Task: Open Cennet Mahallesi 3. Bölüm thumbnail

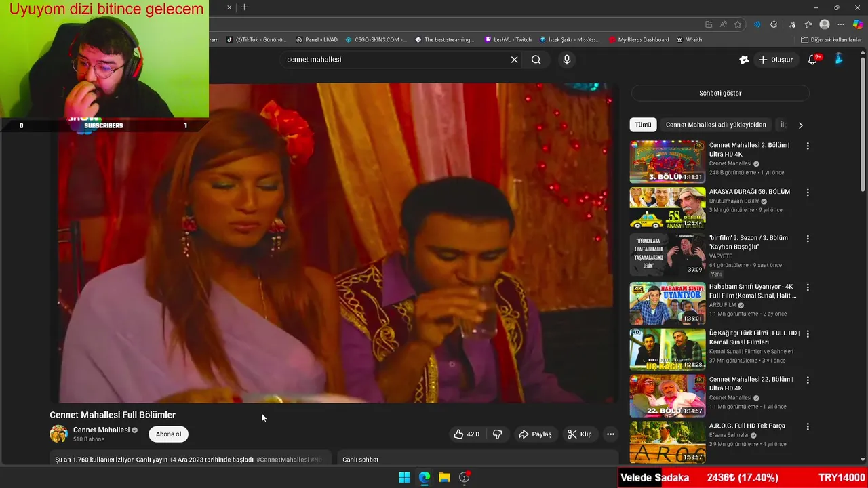Action: coord(667,162)
